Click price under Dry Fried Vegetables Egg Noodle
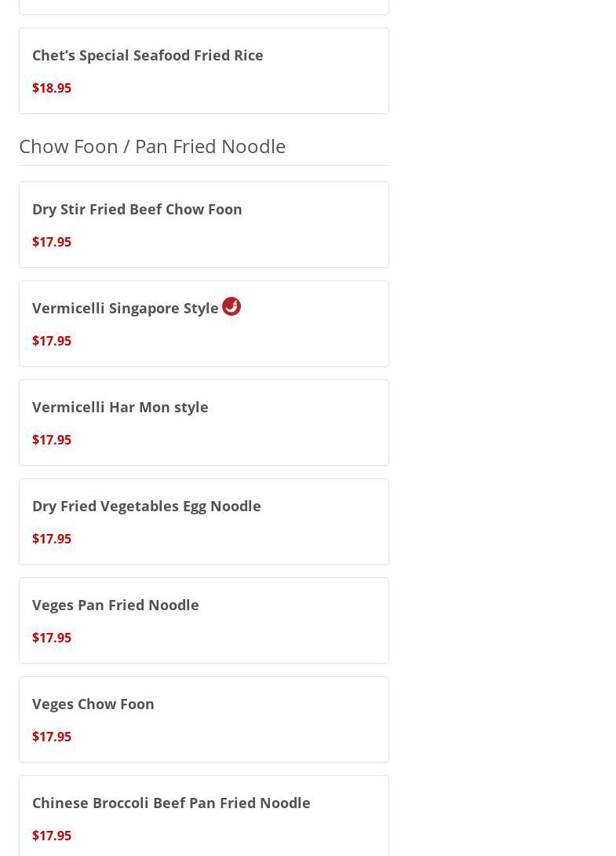 (52, 539)
